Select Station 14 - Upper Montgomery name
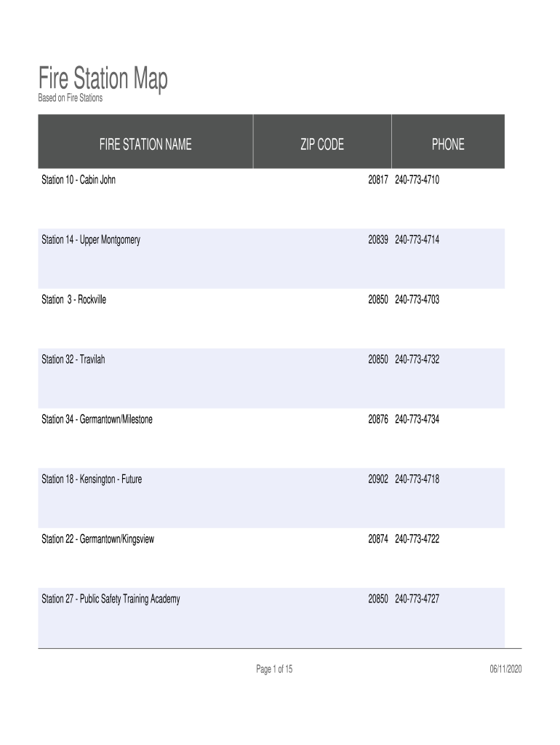 (x=91, y=239)
